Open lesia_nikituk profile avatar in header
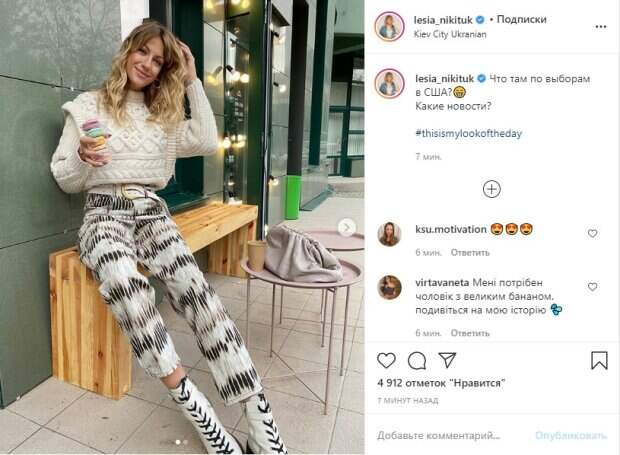The height and width of the screenshot is (455, 620). 389,27
